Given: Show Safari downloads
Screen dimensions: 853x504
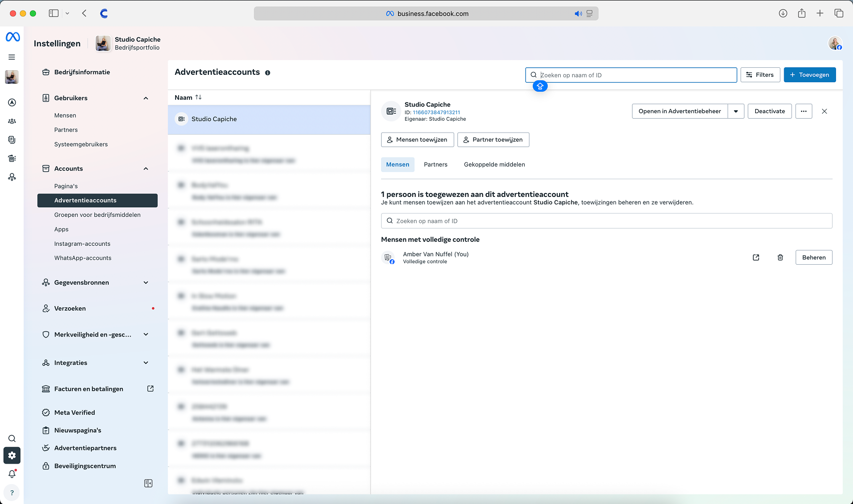Looking at the screenshot, I should pos(783,13).
